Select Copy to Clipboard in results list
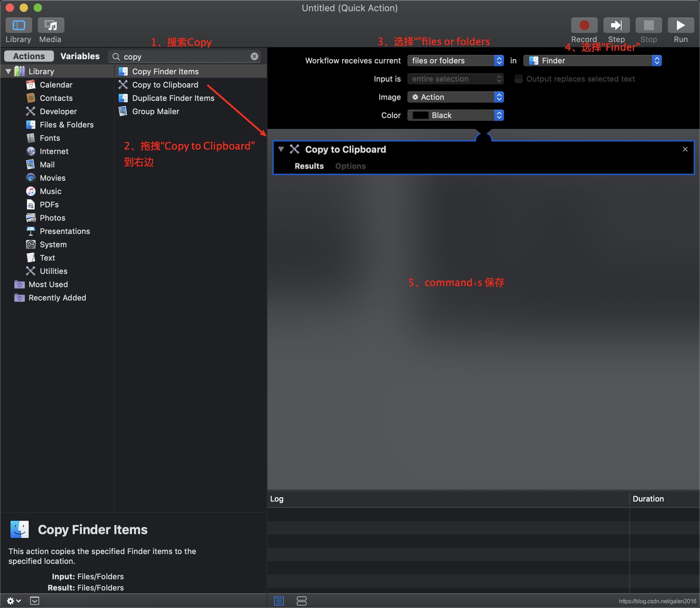 click(191, 85)
